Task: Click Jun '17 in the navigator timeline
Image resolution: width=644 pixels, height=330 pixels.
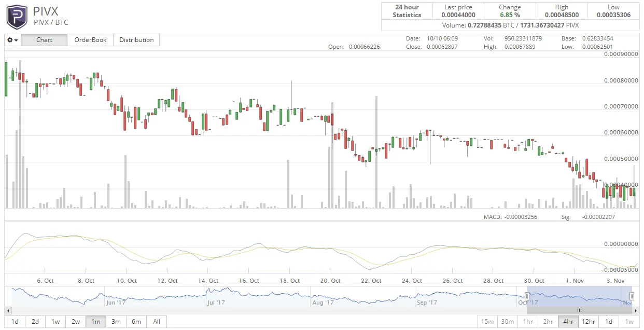Action: (116, 302)
